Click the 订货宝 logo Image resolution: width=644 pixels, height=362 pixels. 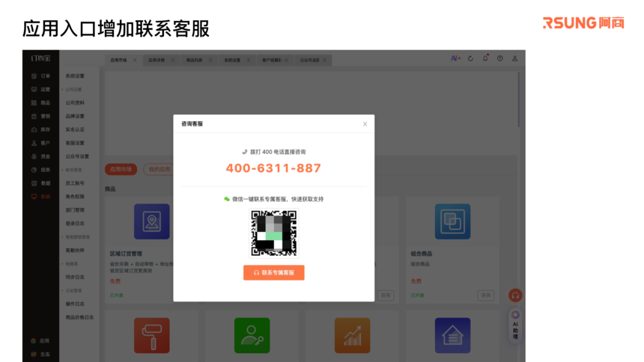40,58
